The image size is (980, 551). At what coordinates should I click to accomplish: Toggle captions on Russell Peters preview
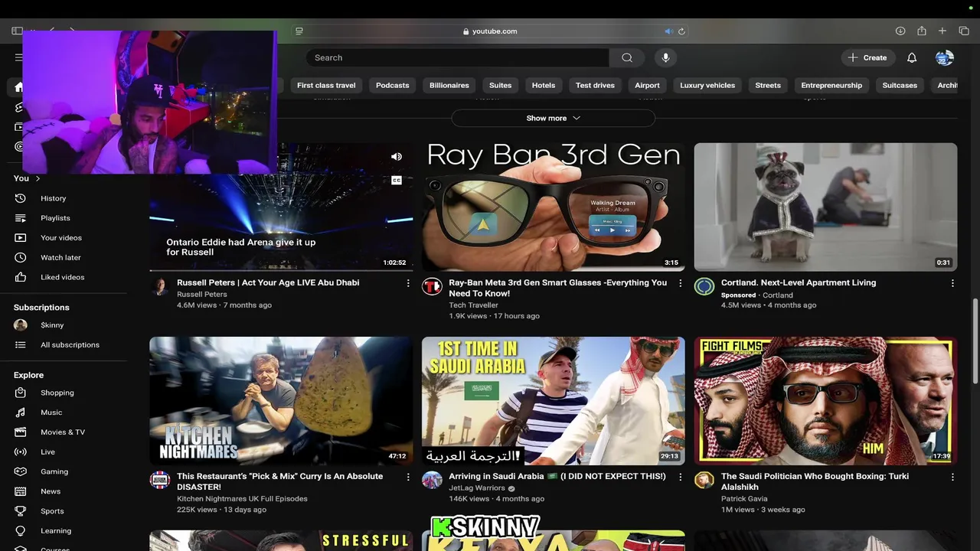coord(397,181)
